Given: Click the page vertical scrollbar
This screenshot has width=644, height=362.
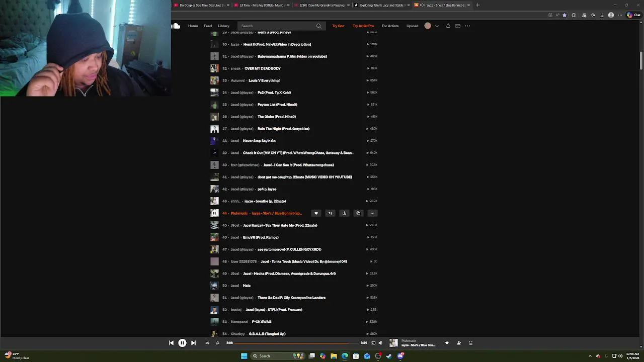Looking at the screenshot, I should point(641,61).
